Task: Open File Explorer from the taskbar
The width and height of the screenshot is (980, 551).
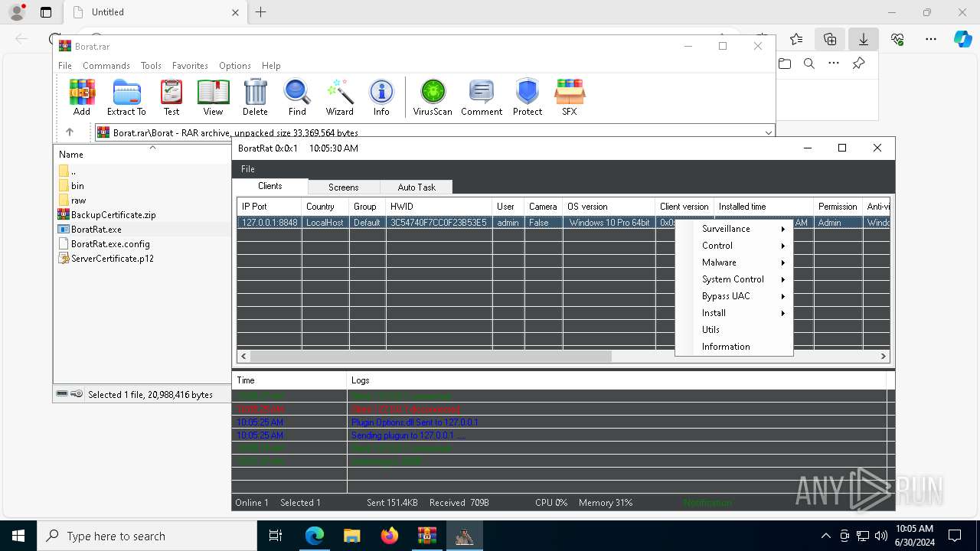Action: pos(352,536)
